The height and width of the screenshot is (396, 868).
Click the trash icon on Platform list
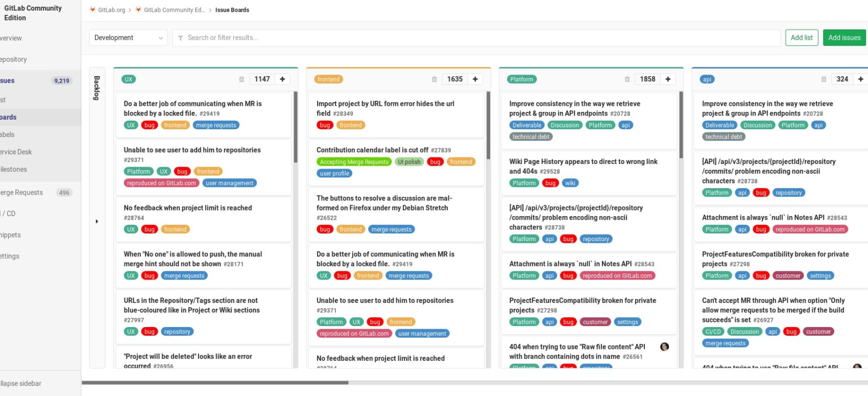coord(627,79)
